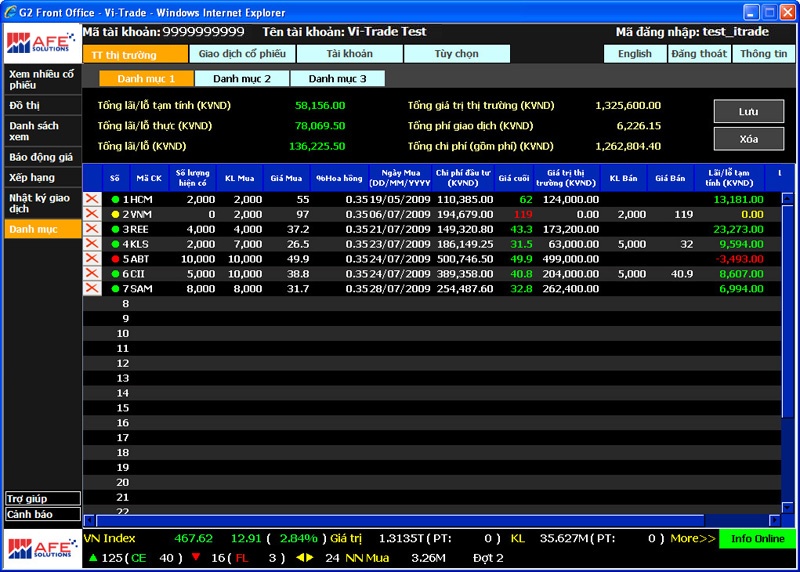This screenshot has width=800, height=572.
Task: Open Cảnh báo alerts button
Action: pos(43,514)
